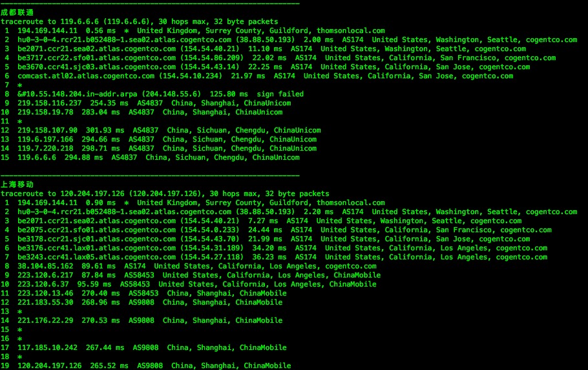Select the 270.40 ms latency value

[x=101, y=293]
